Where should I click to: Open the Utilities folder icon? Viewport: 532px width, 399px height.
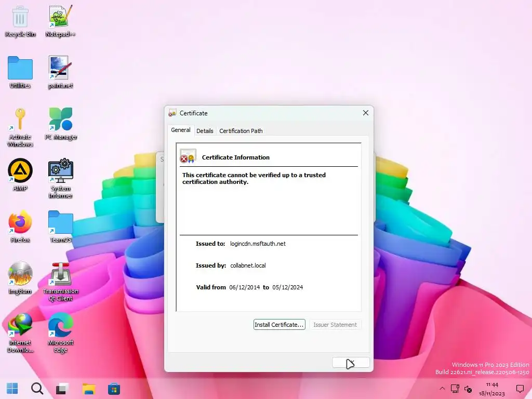click(20, 72)
